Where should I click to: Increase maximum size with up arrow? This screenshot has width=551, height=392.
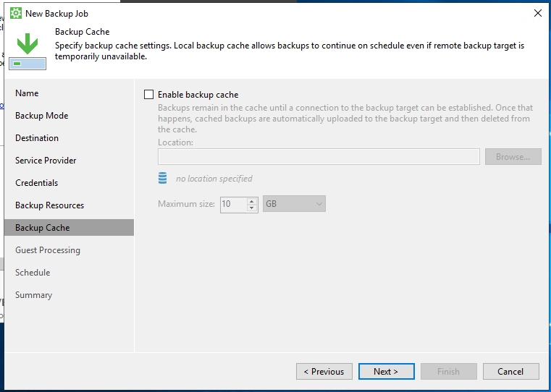pyautogui.click(x=252, y=200)
